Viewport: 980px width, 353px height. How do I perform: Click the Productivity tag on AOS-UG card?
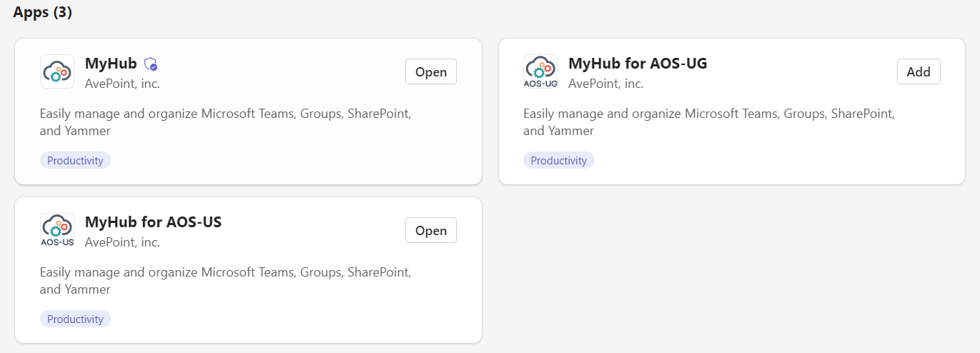click(559, 160)
